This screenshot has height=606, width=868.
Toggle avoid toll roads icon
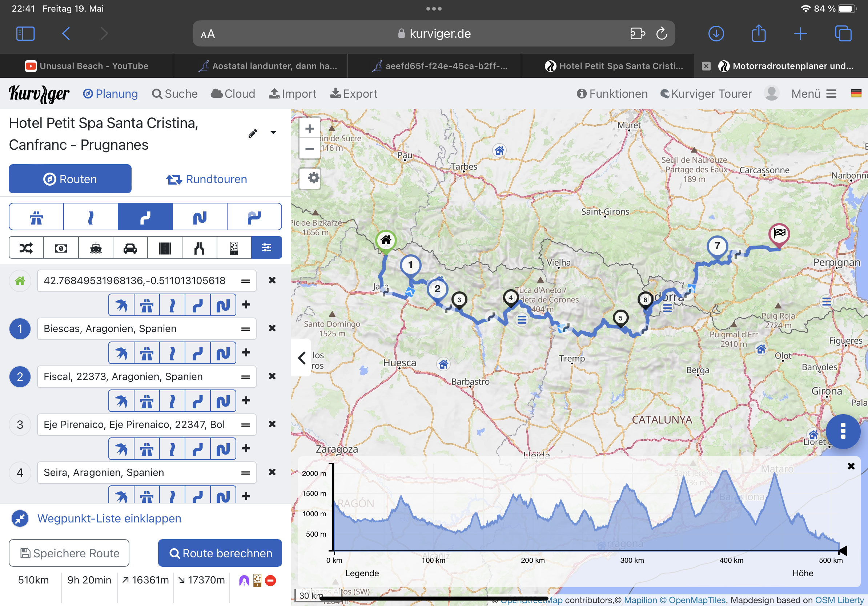pyautogui.click(x=61, y=248)
